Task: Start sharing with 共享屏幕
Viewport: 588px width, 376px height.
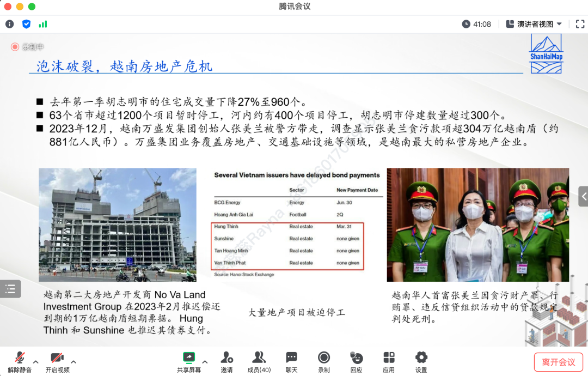Action: point(189,362)
